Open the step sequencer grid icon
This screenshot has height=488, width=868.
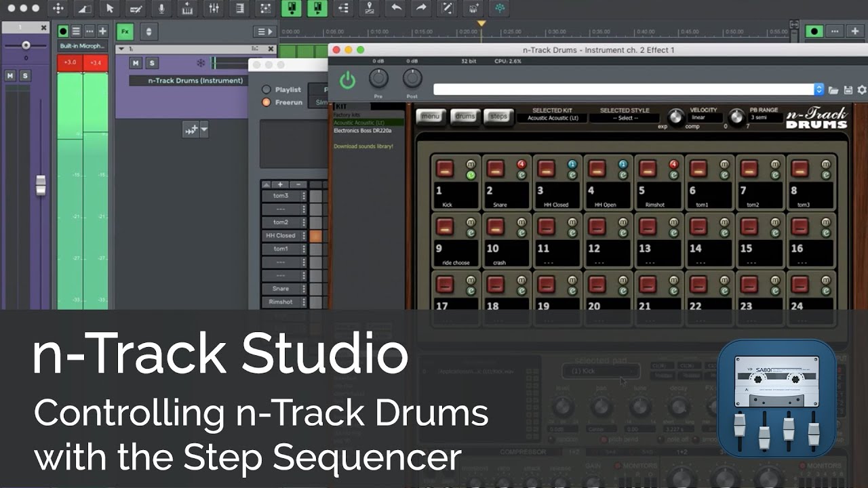(x=266, y=8)
